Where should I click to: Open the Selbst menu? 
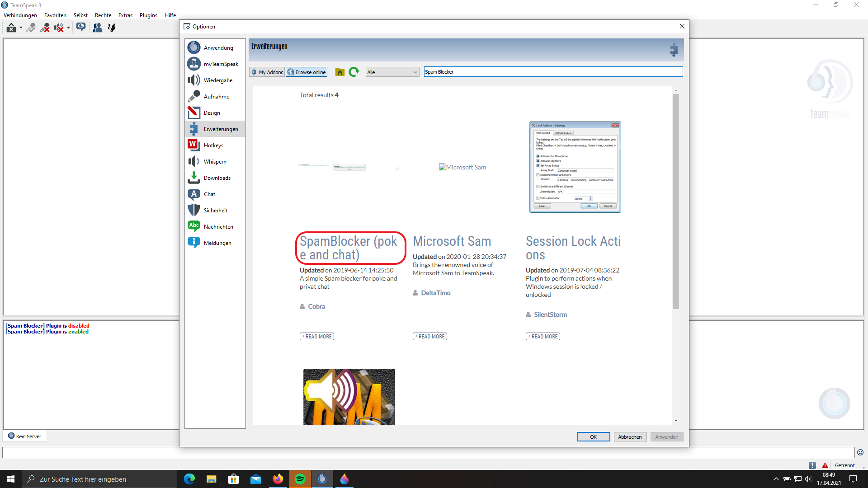point(80,15)
